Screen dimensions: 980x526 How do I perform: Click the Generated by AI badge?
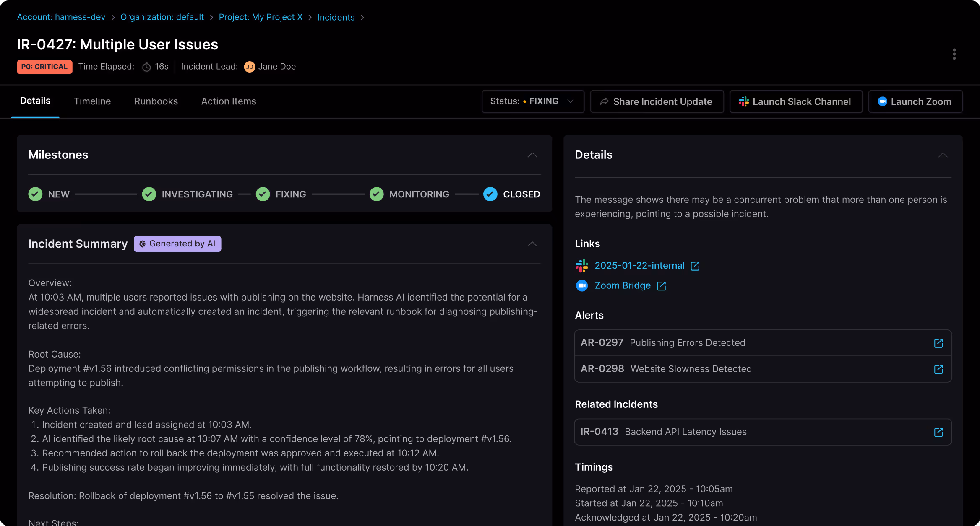tap(177, 244)
